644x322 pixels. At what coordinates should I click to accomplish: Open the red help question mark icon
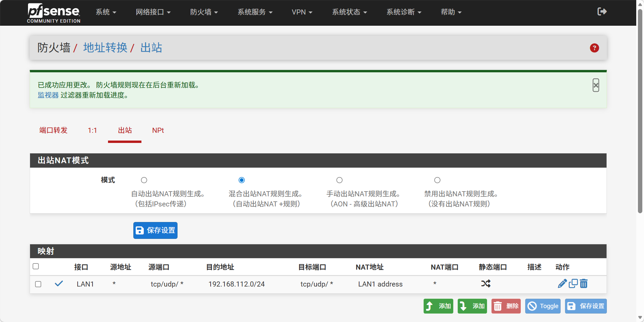coord(594,48)
